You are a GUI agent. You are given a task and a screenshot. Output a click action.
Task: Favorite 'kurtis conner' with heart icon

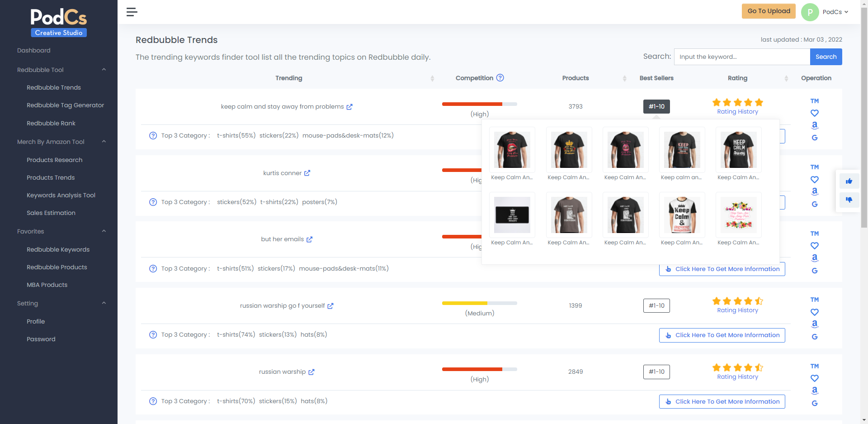click(815, 180)
